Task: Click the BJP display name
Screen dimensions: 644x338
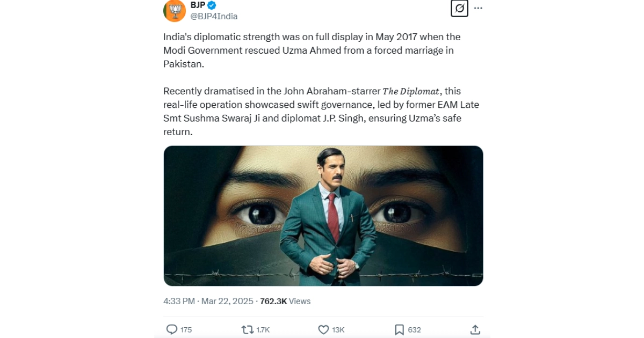Action: tap(198, 5)
